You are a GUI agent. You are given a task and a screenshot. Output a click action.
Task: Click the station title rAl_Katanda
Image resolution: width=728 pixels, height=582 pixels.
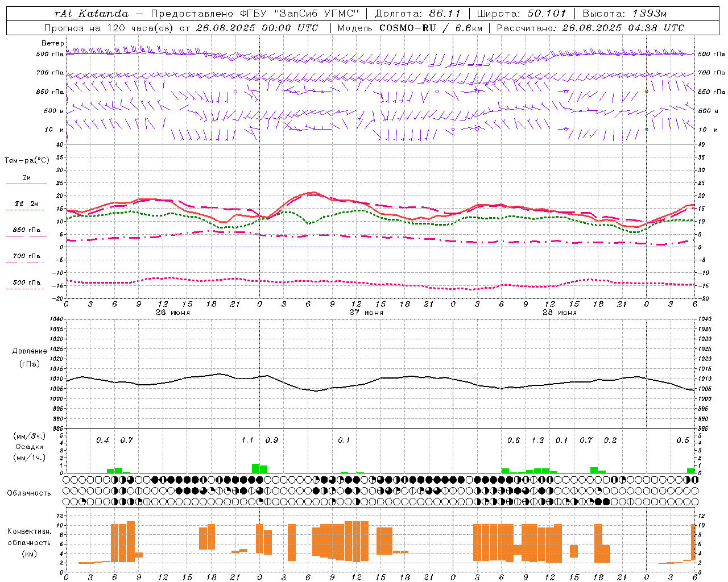point(92,14)
